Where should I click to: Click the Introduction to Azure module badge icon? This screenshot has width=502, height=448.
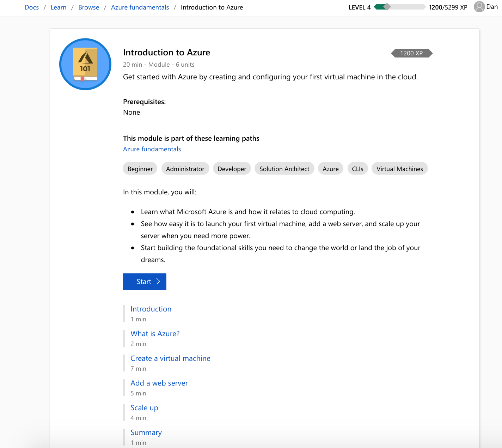pos(85,64)
